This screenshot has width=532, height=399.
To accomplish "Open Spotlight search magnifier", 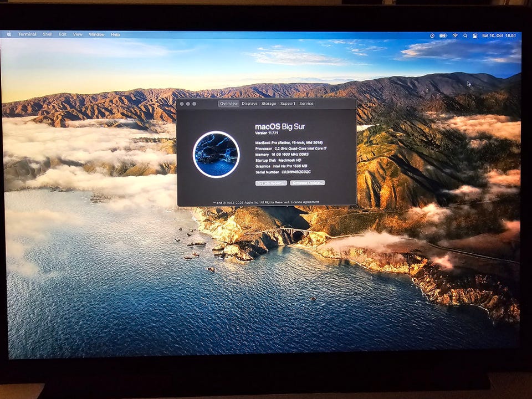I will pyautogui.click(x=465, y=35).
